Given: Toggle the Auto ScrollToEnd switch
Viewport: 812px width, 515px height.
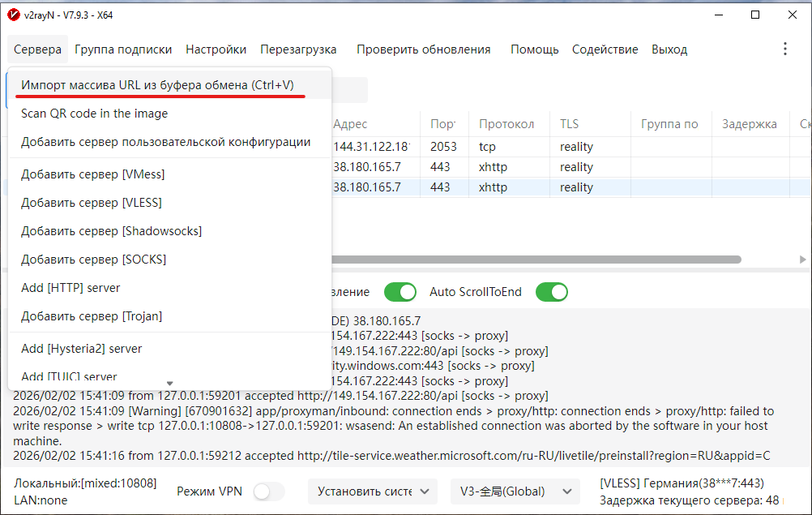Looking at the screenshot, I should point(552,292).
